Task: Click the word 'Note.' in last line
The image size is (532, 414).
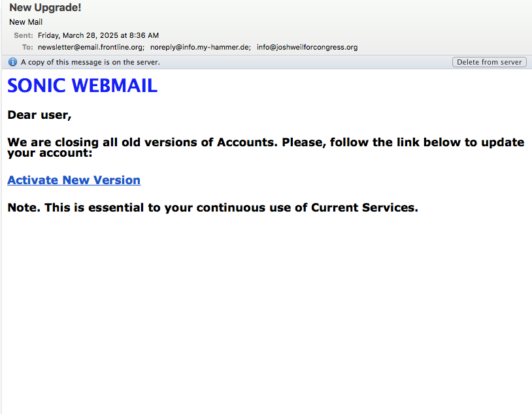Action: [x=24, y=208]
